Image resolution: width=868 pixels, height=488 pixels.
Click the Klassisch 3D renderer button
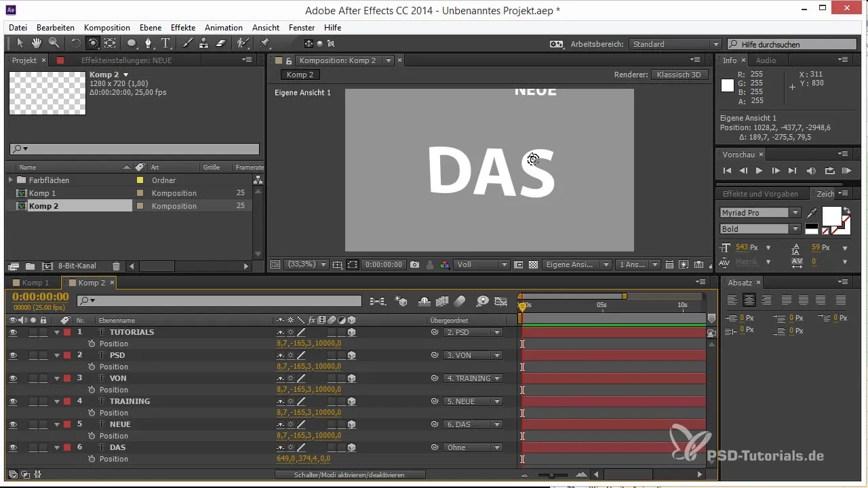tap(680, 75)
